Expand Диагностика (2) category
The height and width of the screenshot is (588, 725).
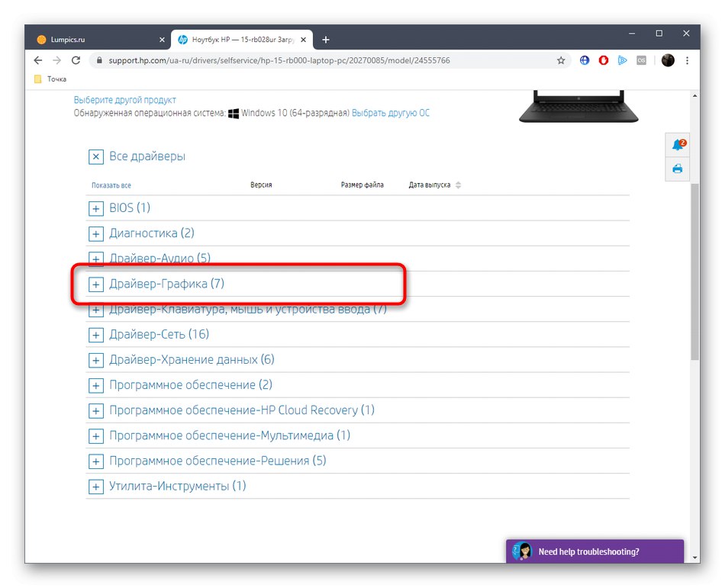pos(95,233)
